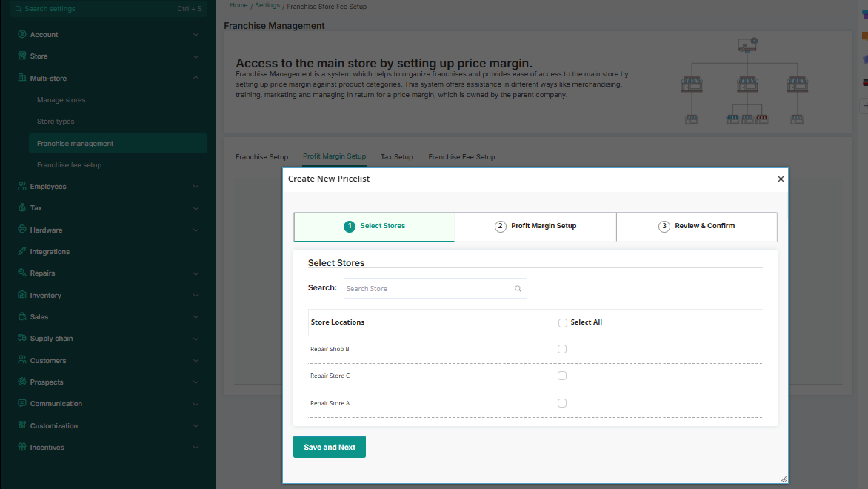
Task: Collapse the Multi-store section chevron
Action: [196, 78]
